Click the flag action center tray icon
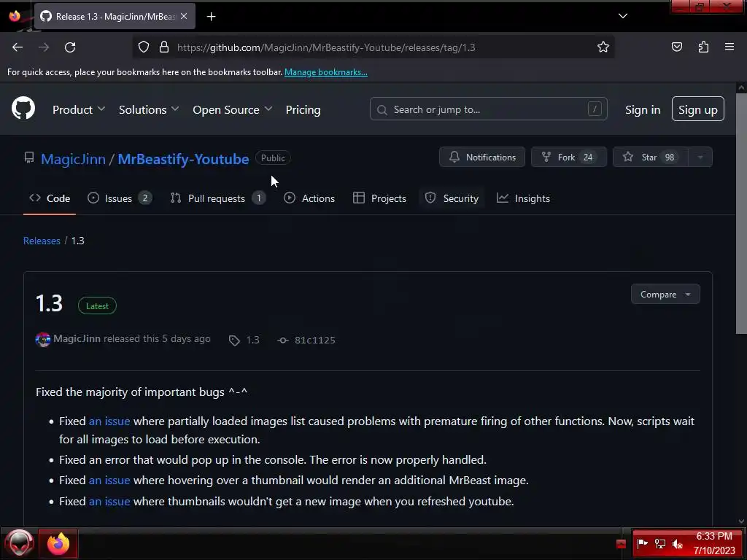 [x=642, y=543]
